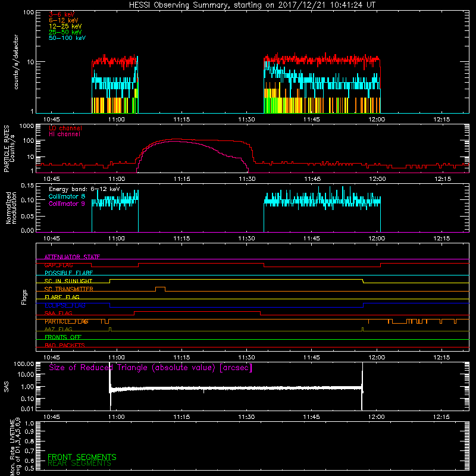Click the GAP_FLAG label
This screenshot has height=476, width=476.
click(x=58, y=265)
